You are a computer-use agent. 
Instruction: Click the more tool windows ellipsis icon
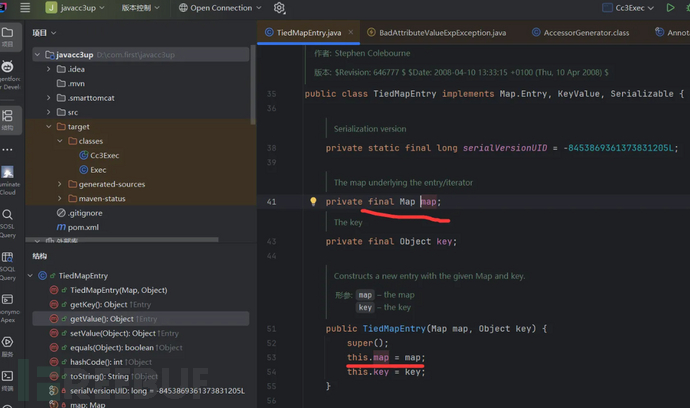[8, 152]
